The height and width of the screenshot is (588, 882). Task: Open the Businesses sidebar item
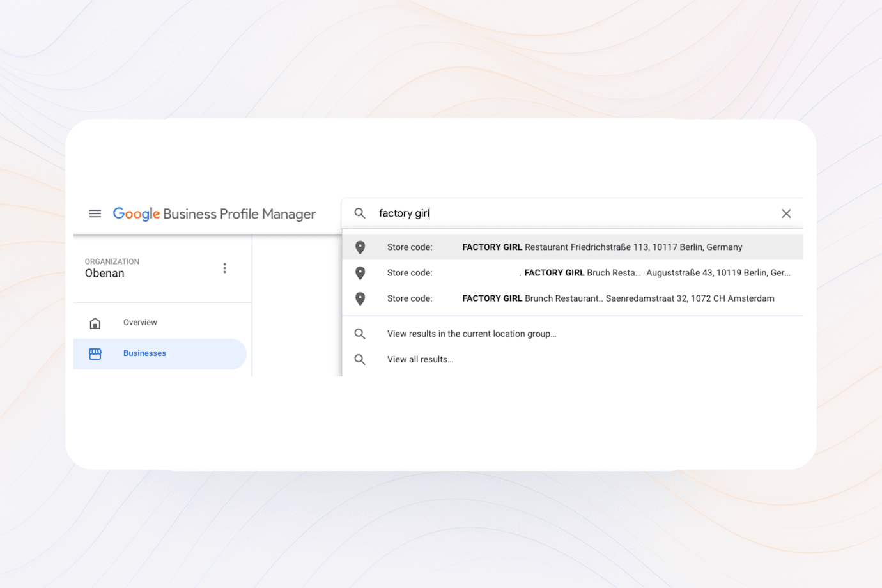[x=144, y=353]
